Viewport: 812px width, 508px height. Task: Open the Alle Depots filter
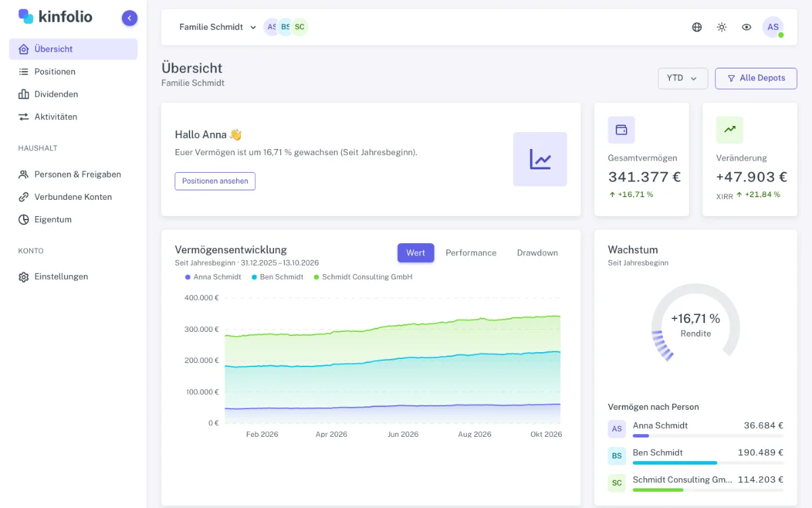click(x=756, y=79)
